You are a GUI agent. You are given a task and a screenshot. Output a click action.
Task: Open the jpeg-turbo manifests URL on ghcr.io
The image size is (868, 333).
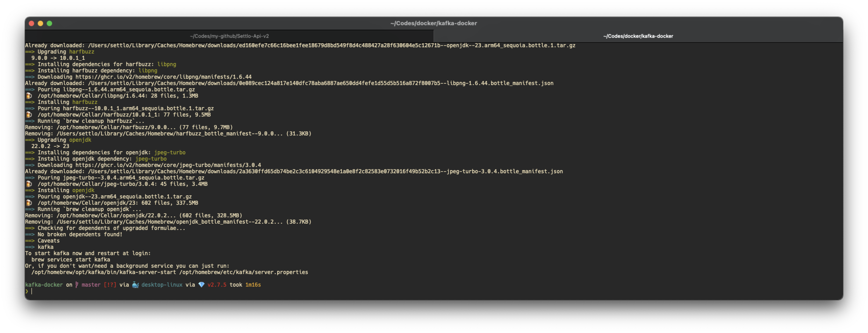point(168,165)
